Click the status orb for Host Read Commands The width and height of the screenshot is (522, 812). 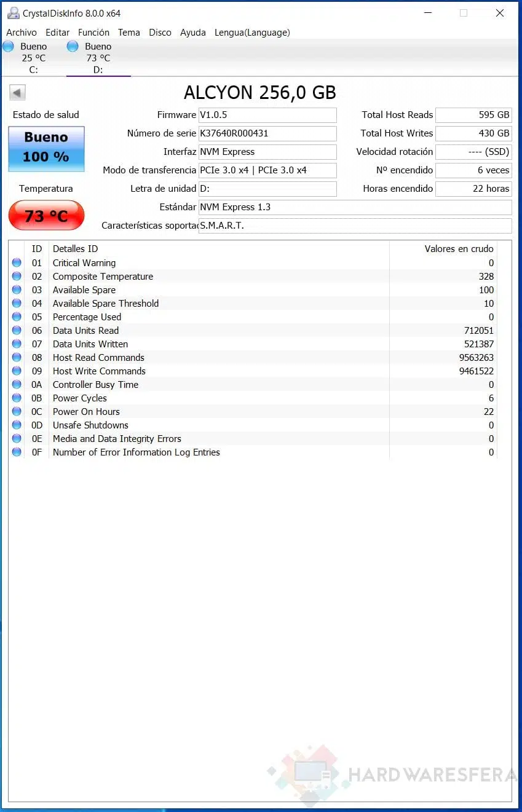(17, 357)
